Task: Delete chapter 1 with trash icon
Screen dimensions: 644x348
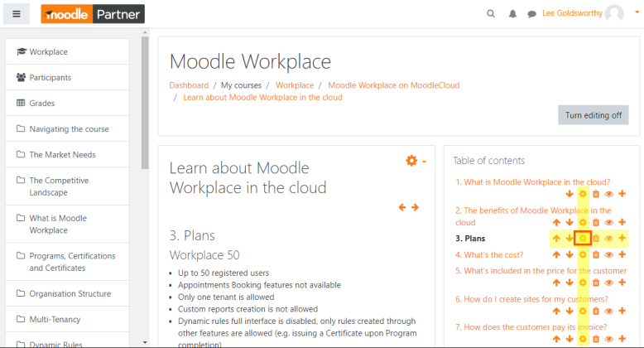Action: (596, 194)
